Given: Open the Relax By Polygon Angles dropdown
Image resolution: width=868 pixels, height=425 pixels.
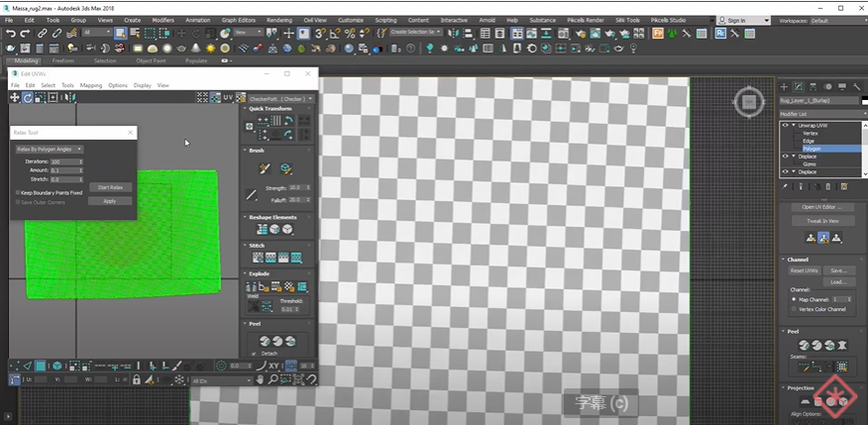Looking at the screenshot, I should [x=49, y=149].
